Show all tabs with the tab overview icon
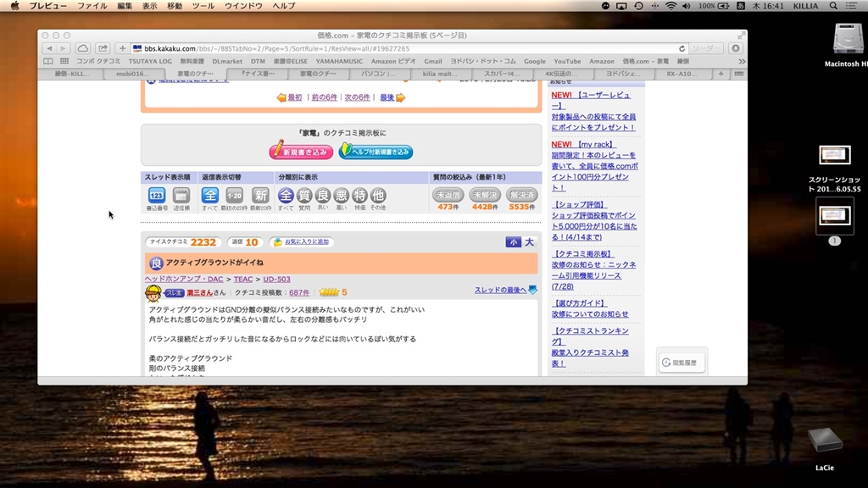 (738, 74)
